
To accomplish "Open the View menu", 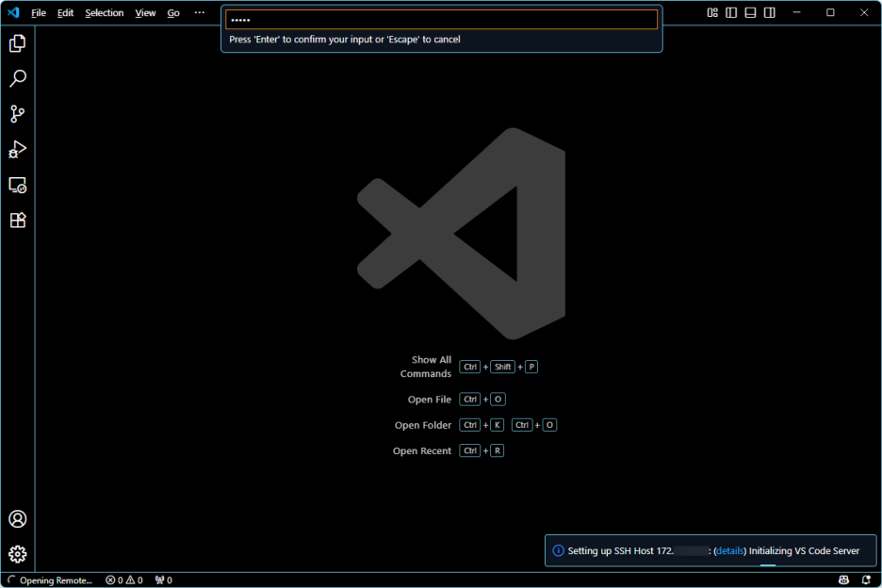I will 145,12.
